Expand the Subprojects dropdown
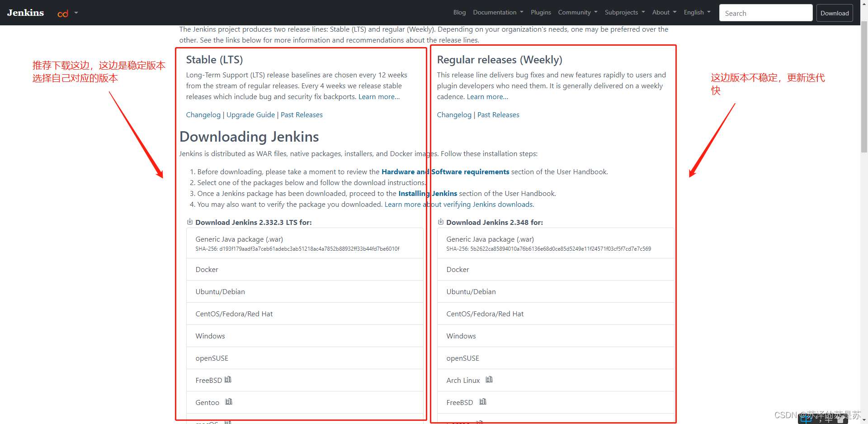 pyautogui.click(x=625, y=12)
